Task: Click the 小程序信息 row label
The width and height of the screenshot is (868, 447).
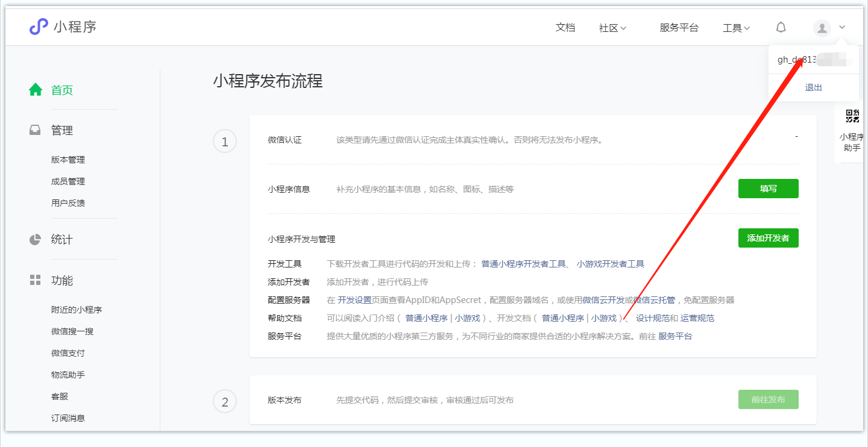Action: (x=289, y=189)
